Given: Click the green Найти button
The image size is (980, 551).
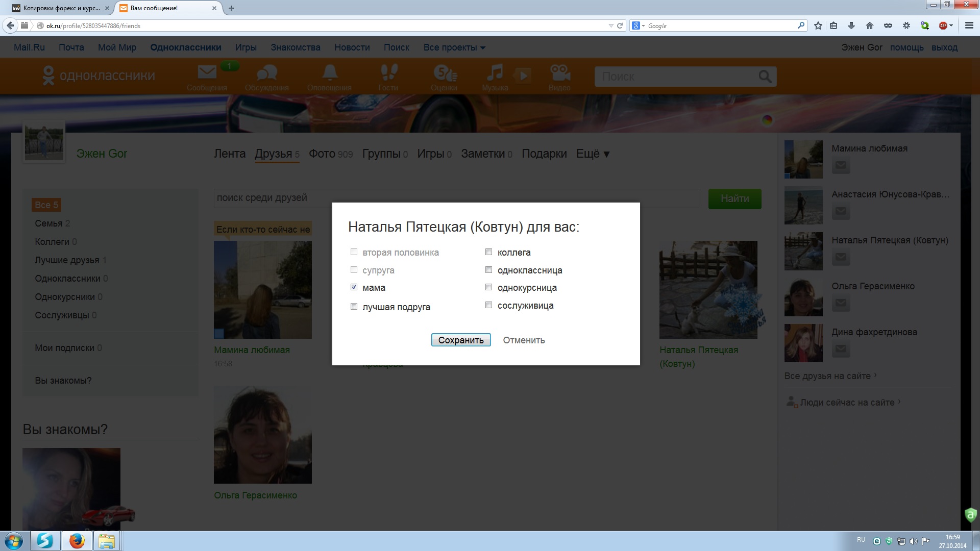Looking at the screenshot, I should coord(735,198).
